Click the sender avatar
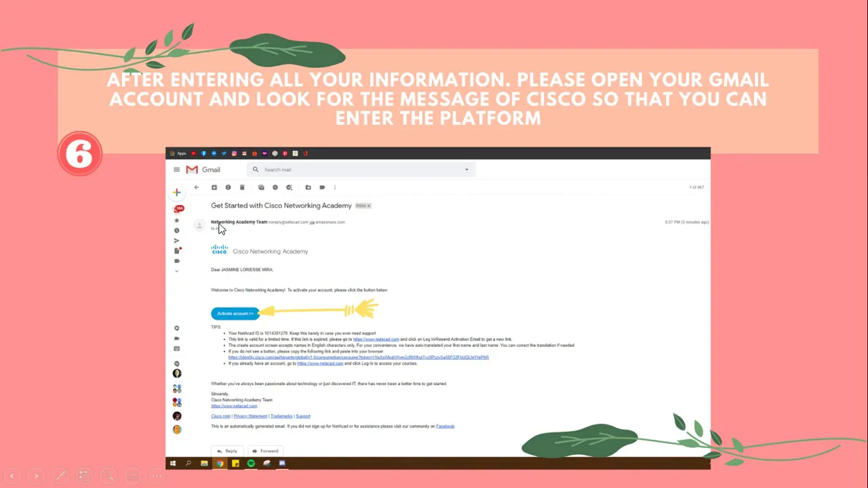 pos(199,225)
